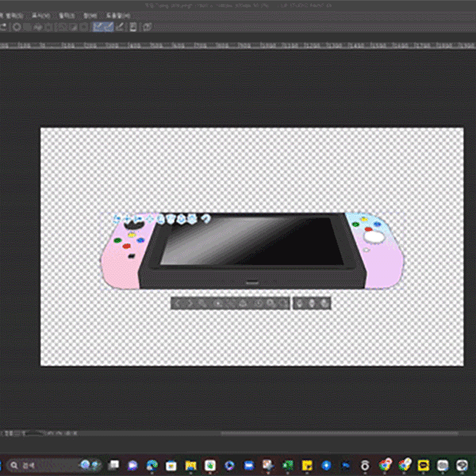Click the first icon in the right launcher group
The image size is (476, 476).
click(299, 303)
